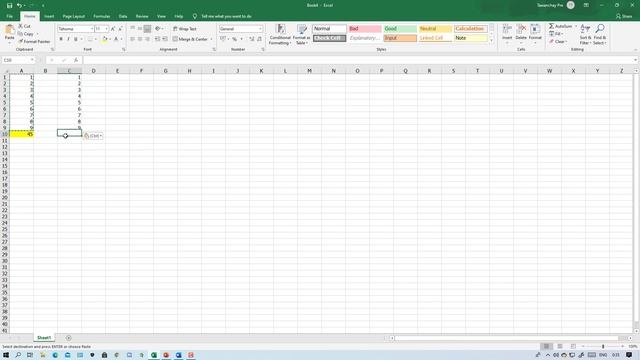Screen dimensions: 640x360
Task: Apply the Neutral cell style
Action: coord(435,29)
